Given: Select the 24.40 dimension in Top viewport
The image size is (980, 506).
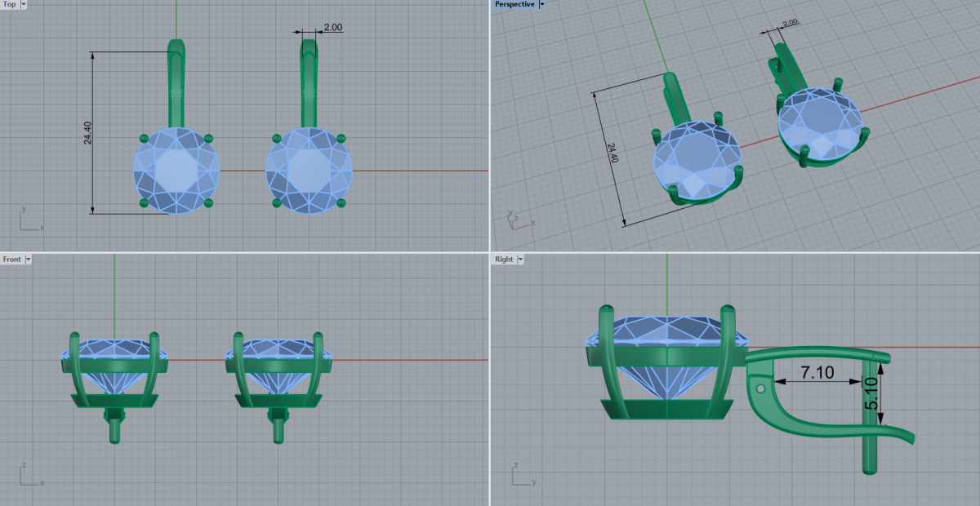Looking at the screenshot, I should (87, 132).
